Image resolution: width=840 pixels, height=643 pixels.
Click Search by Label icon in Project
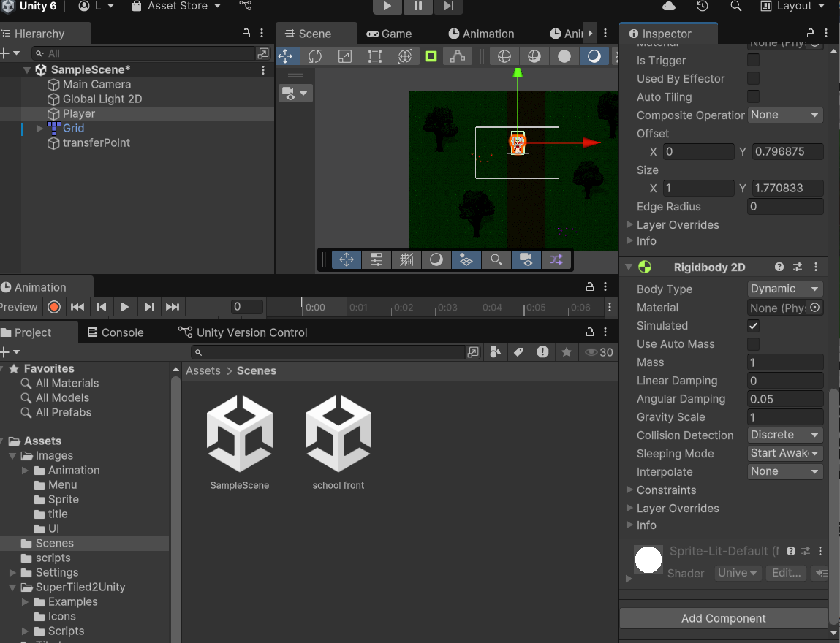[x=518, y=351]
